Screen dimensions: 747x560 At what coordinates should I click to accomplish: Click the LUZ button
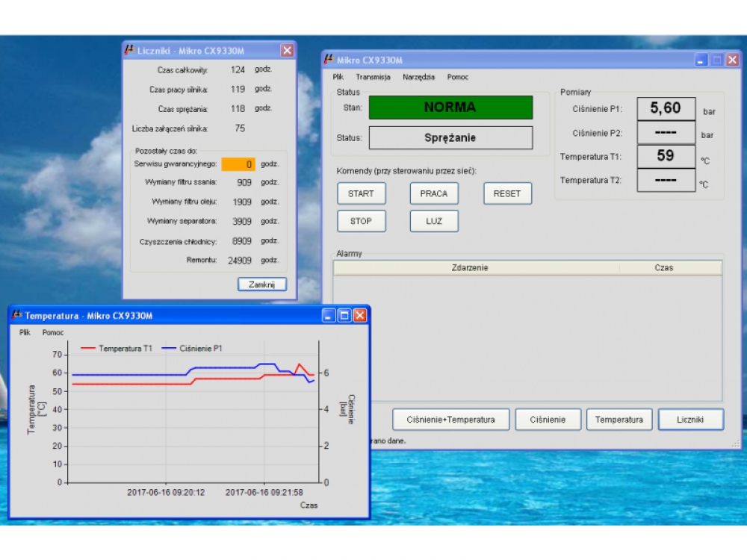point(434,221)
